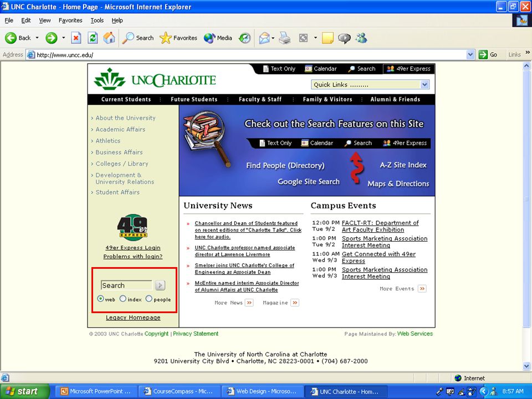Click the yellow note toolbar icon

tap(328, 38)
